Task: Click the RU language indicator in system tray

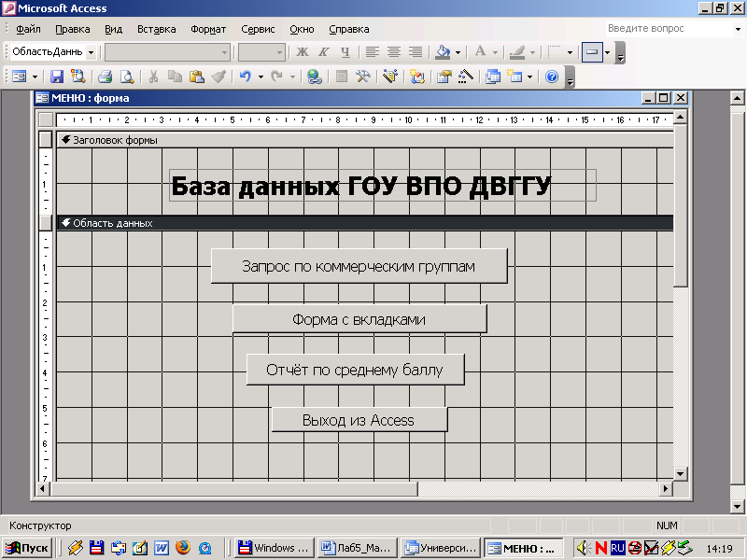Action: [x=617, y=548]
